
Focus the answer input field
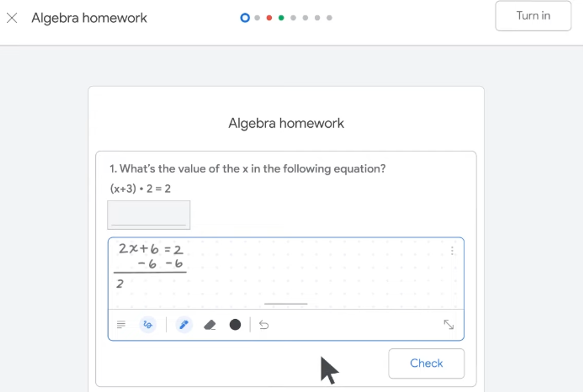click(149, 215)
